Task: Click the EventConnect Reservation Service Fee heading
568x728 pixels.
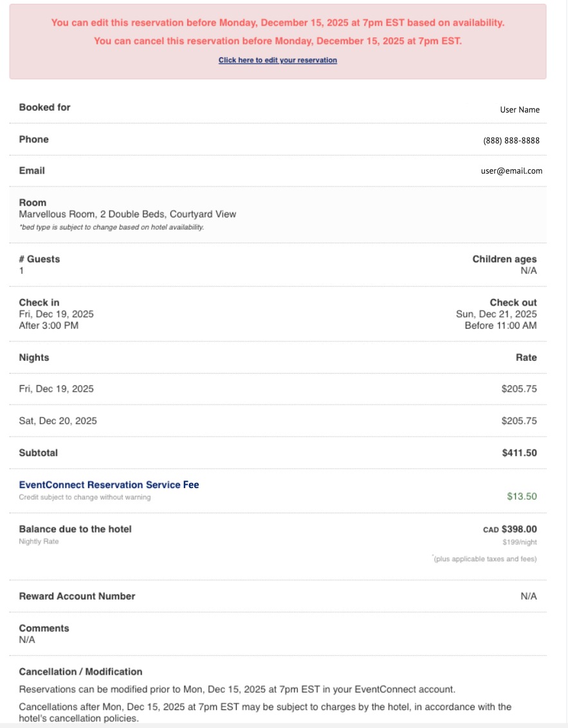Action: [x=109, y=485]
